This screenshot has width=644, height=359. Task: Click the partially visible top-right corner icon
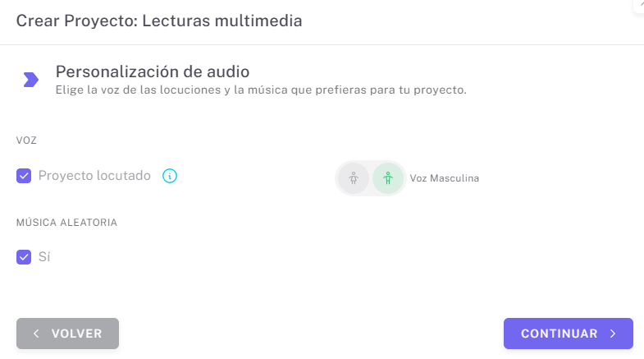[x=639, y=4]
